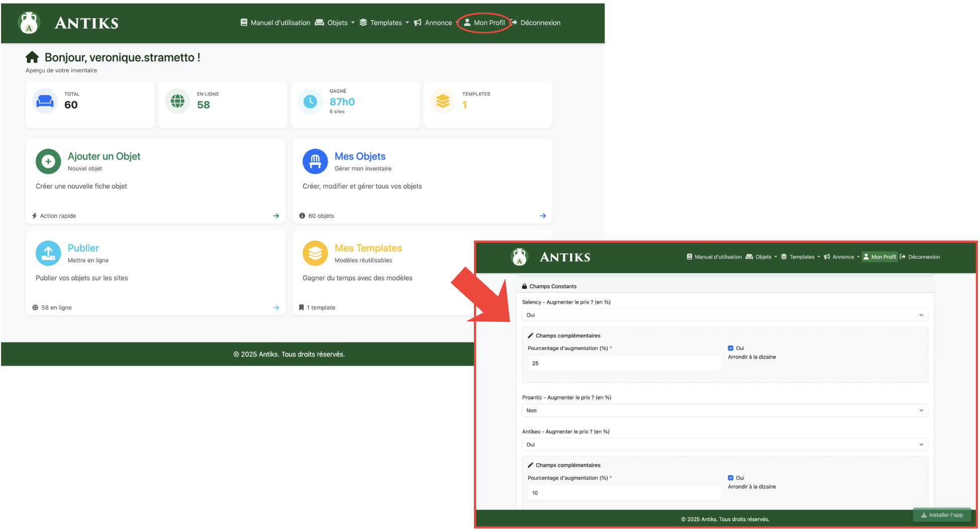Viewport: 980px width, 529px height.
Task: Click the blue chair Mes Objets icon
Action: pyautogui.click(x=315, y=161)
